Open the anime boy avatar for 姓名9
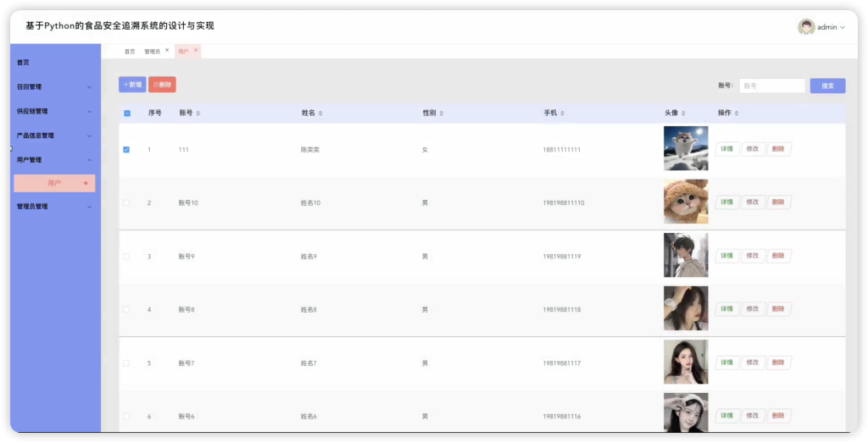The image size is (868, 443). 686,255
